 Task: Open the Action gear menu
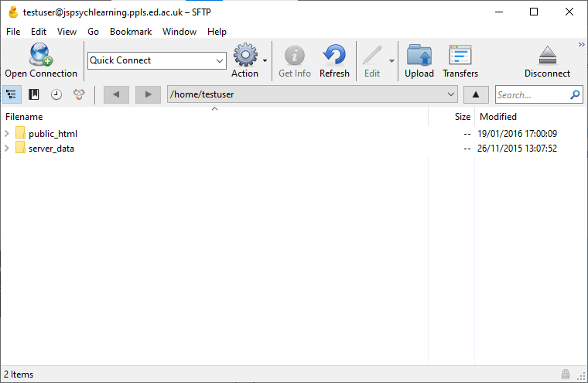(245, 56)
